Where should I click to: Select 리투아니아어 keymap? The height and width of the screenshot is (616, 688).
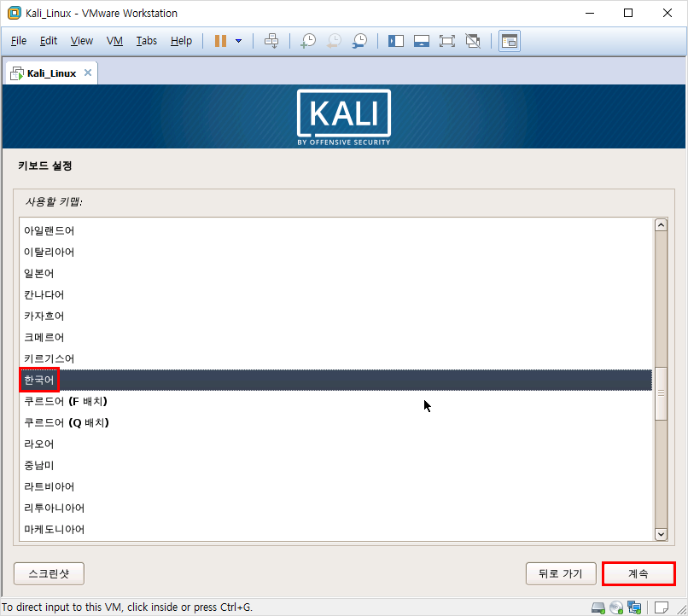pos(335,508)
